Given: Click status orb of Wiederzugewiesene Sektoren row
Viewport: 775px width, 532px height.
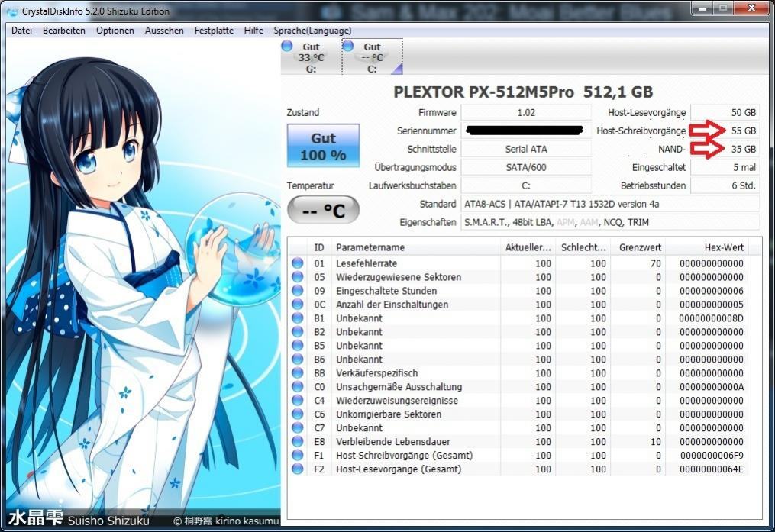Looking at the screenshot, I should coord(298,277).
